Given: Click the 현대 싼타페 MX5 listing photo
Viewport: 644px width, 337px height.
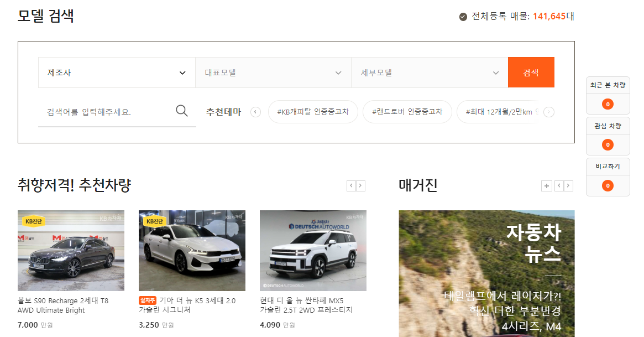Looking at the screenshot, I should click(x=312, y=250).
